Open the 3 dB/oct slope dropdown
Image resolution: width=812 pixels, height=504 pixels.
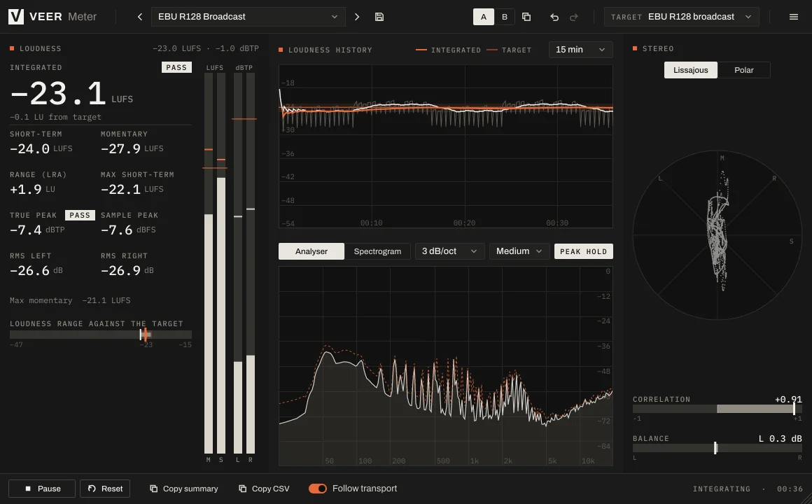coord(449,251)
